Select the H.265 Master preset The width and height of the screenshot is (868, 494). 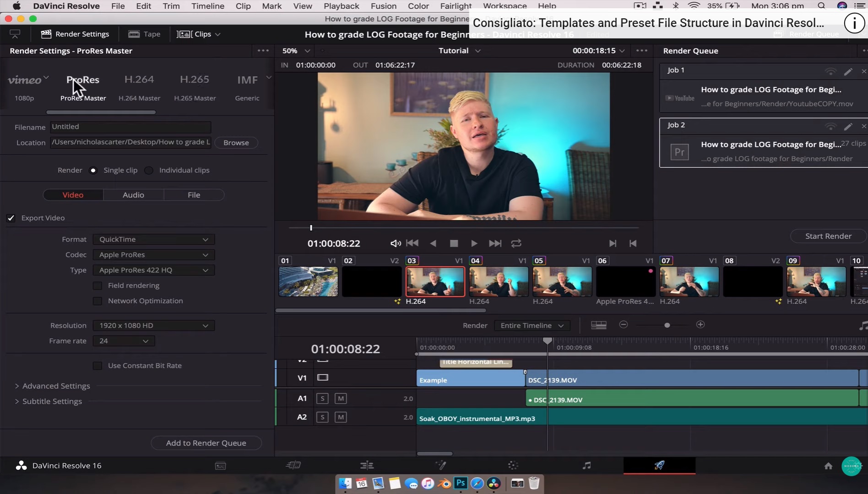[x=195, y=87]
